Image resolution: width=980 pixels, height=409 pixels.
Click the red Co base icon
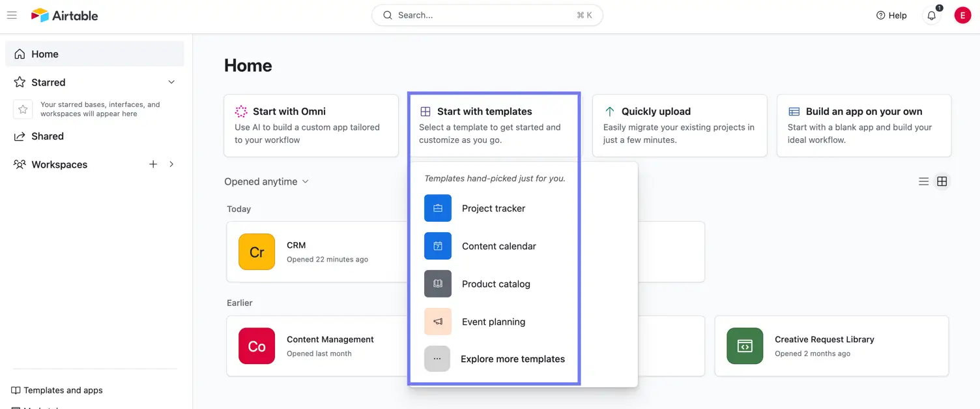(x=257, y=346)
